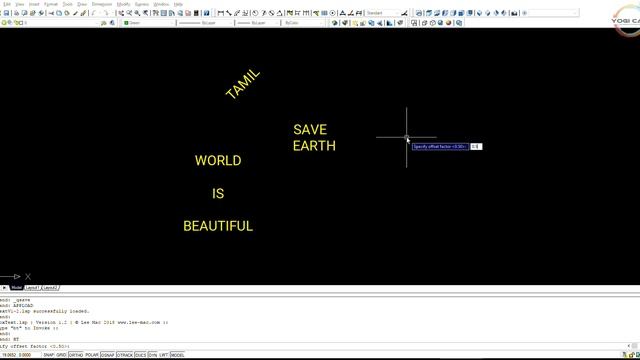Select the BEAUTIFUL text object

click(x=218, y=226)
